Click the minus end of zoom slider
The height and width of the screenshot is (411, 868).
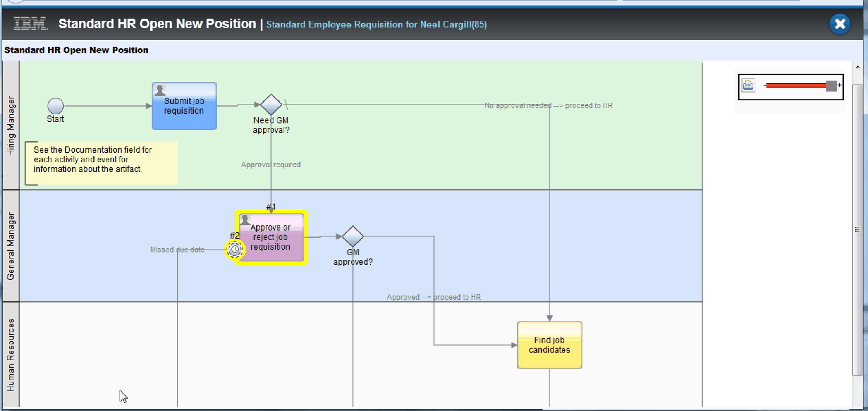[x=765, y=85]
